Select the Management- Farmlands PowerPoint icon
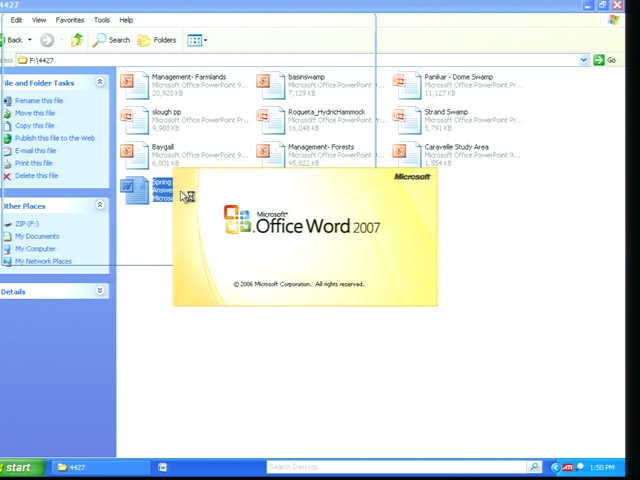Screen dimensions: 640x480 135,85
